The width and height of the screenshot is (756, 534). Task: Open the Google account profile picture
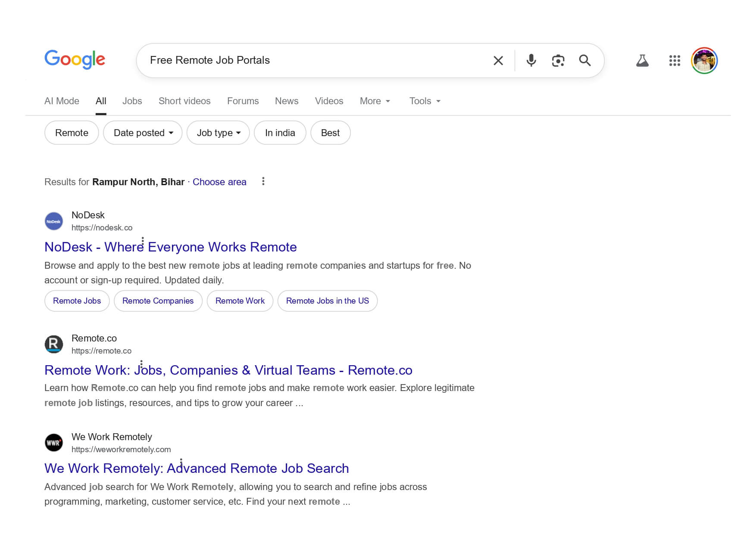[x=704, y=61]
